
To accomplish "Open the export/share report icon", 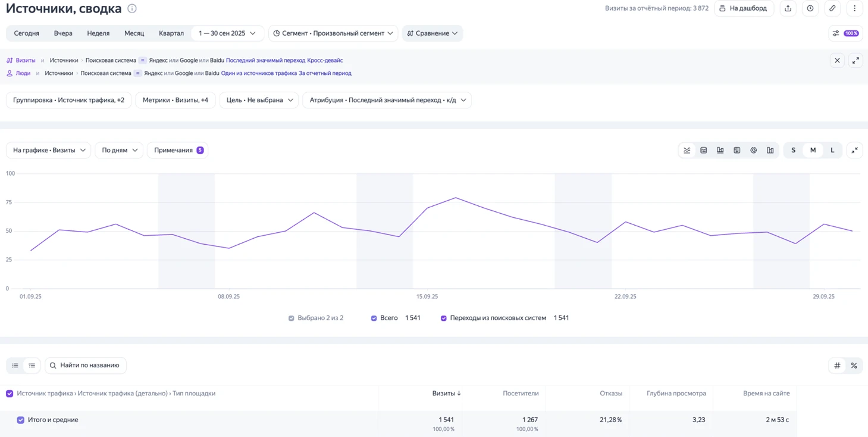I will coord(788,8).
